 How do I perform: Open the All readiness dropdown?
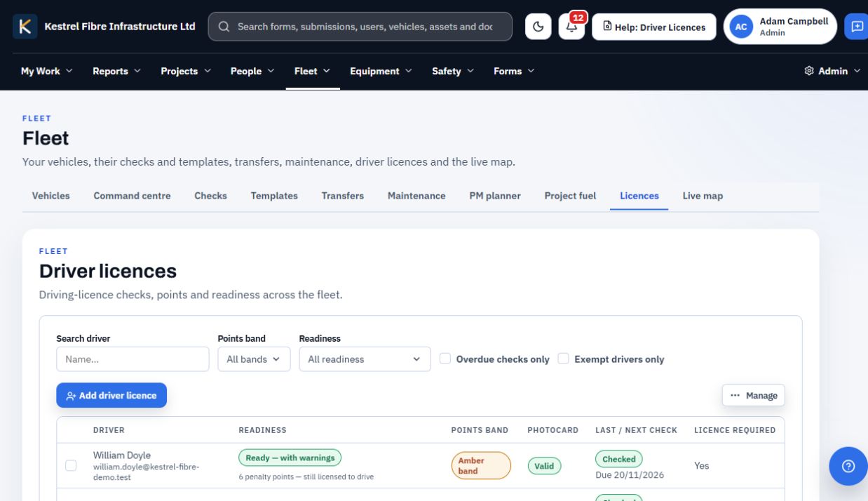click(365, 359)
